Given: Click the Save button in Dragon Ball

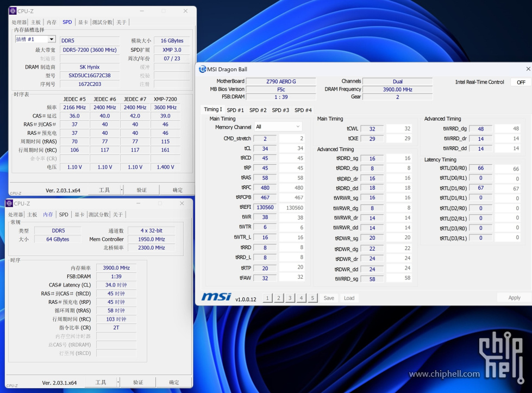Looking at the screenshot, I should click(x=329, y=298).
